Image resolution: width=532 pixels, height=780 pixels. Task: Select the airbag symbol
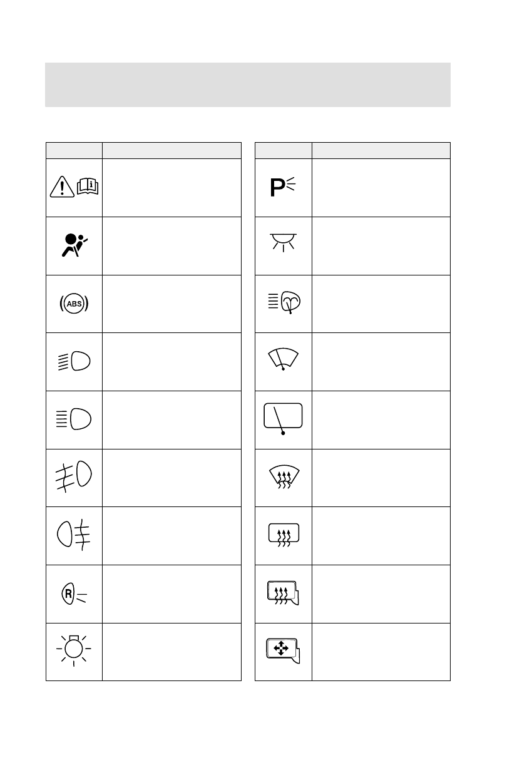(74, 245)
